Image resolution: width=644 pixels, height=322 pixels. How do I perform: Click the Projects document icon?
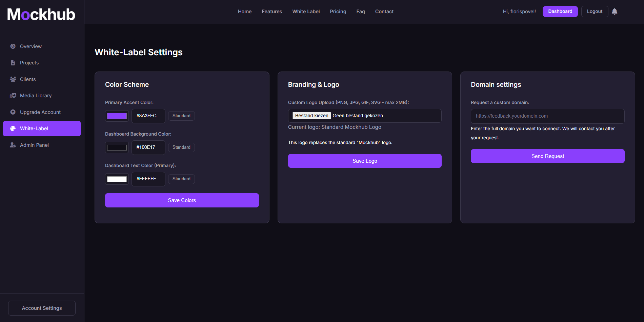pyautogui.click(x=13, y=63)
